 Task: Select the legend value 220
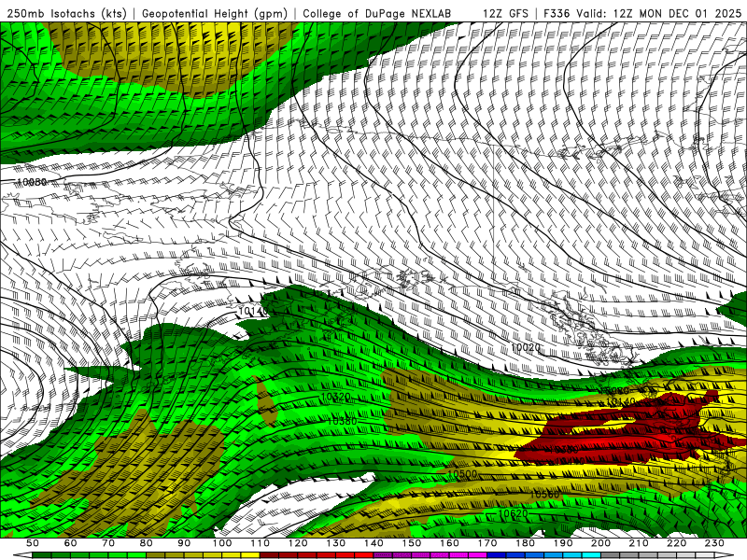pyautogui.click(x=676, y=543)
